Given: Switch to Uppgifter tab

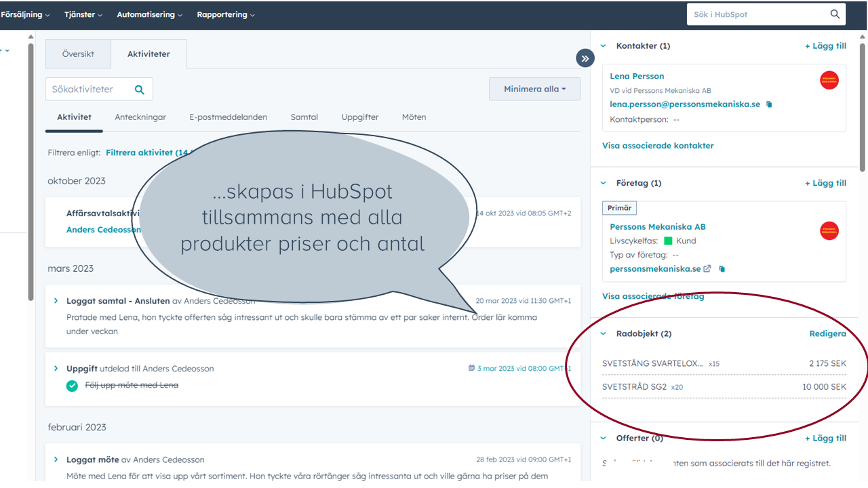Looking at the screenshot, I should pyautogui.click(x=360, y=117).
